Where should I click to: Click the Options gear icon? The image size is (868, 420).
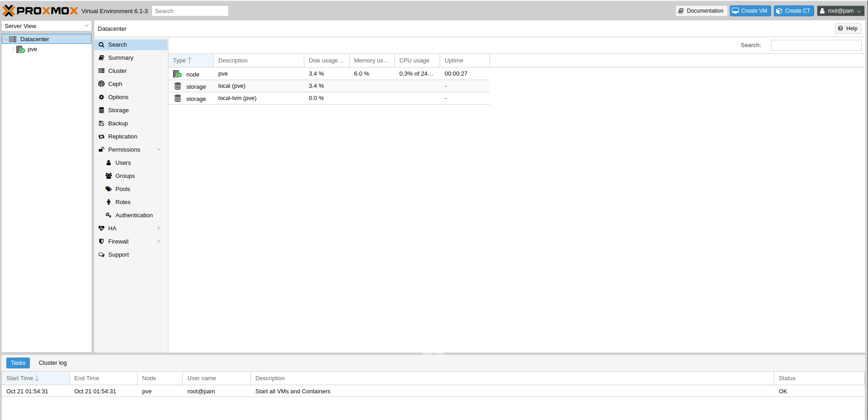101,97
